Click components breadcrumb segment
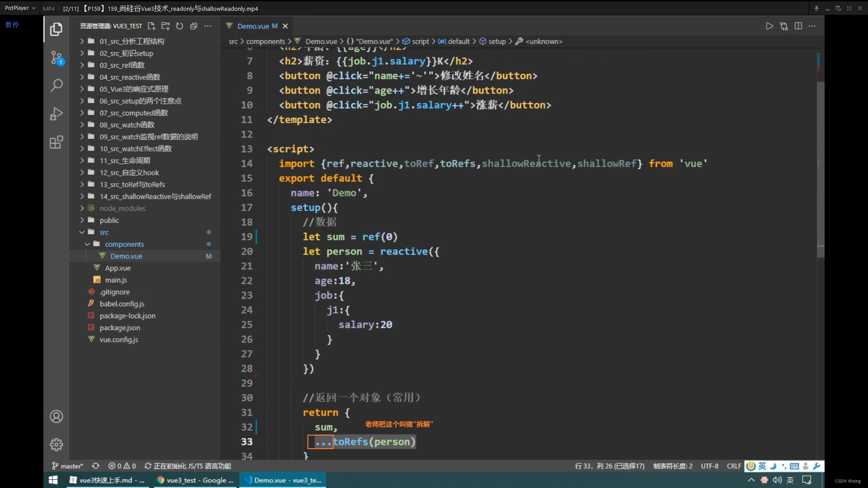 (x=265, y=41)
